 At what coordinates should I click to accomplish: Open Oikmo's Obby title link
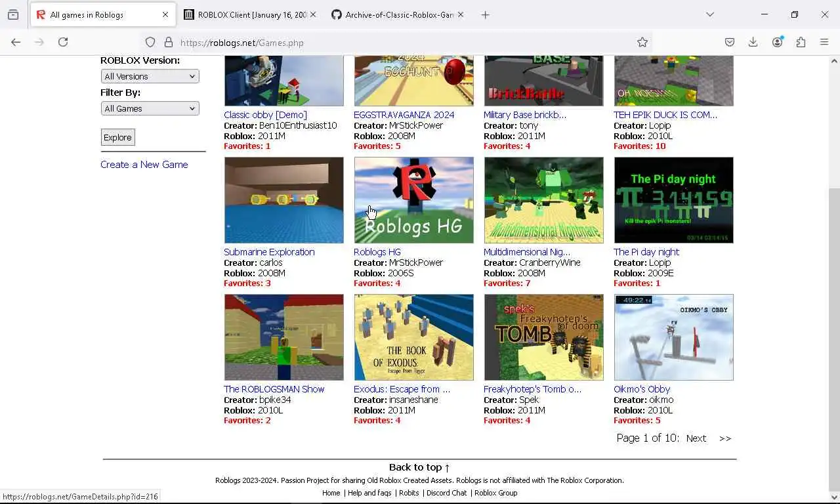point(642,389)
